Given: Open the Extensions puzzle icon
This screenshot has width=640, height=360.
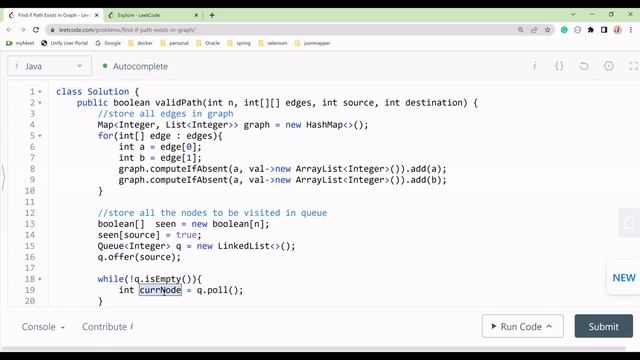Looking at the screenshot, I should (x=591, y=30).
